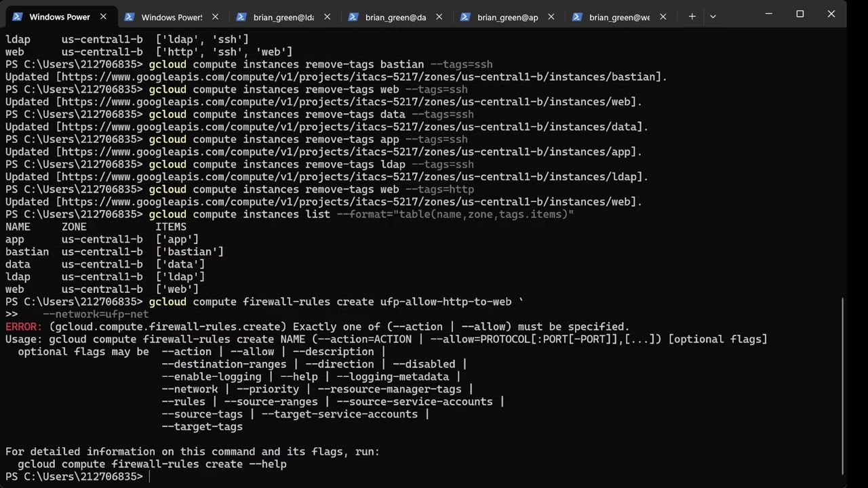Click 'For detailed information on this command' line

[193, 452]
